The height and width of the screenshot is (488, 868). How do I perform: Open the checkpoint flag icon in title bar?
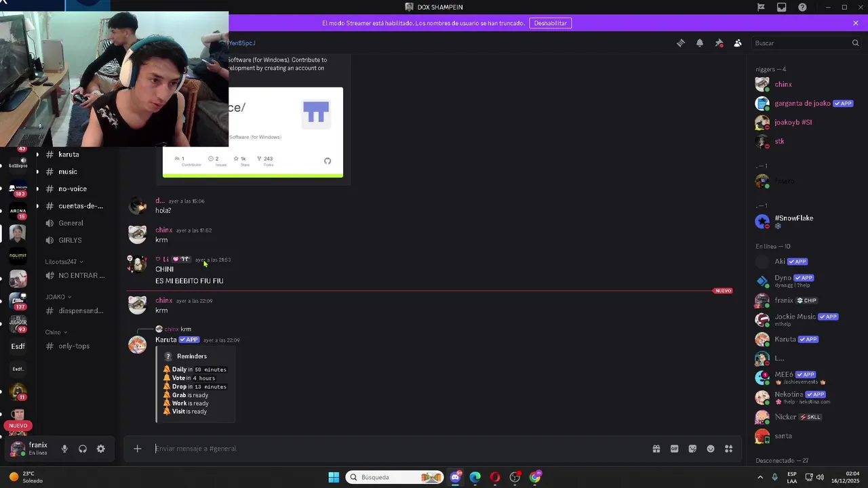[x=761, y=7]
